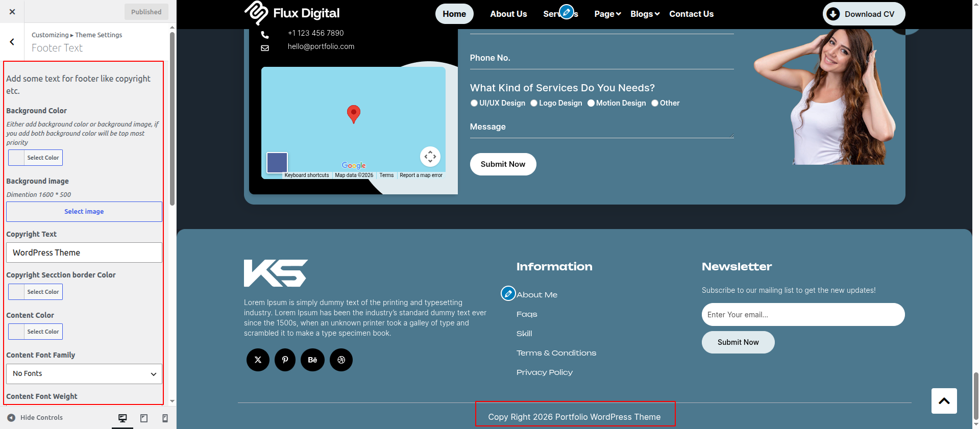Click the edit pencil shortcut beside About Me
980x429 pixels.
click(x=508, y=293)
